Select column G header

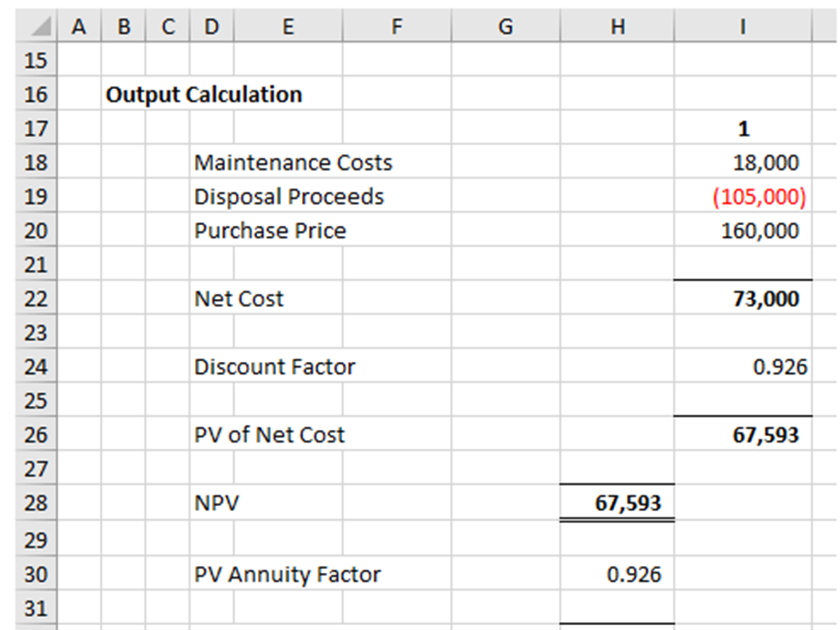[x=505, y=26]
